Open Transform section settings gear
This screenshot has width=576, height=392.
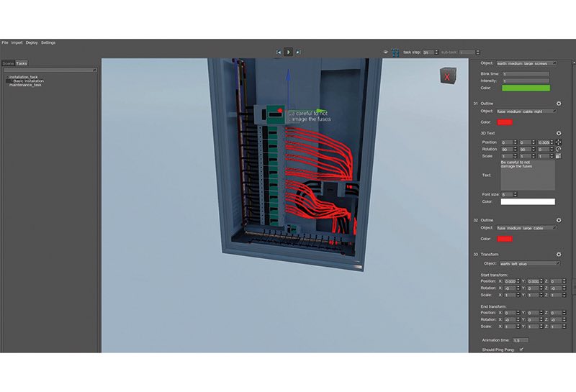558,254
